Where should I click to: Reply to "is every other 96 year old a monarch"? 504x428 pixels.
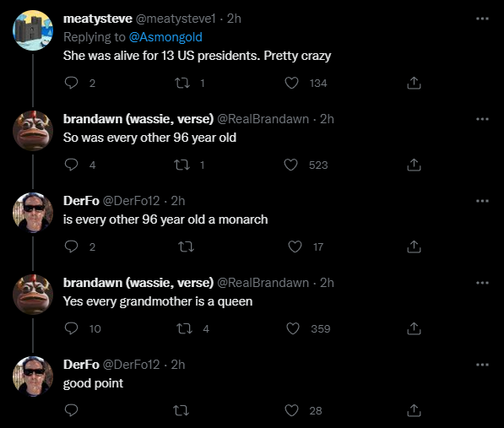click(x=71, y=247)
